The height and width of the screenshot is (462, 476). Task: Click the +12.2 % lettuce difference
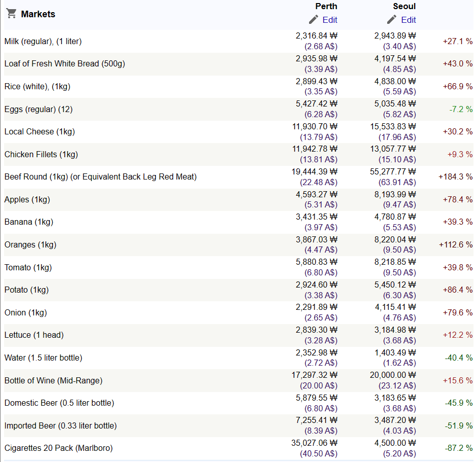pyautogui.click(x=458, y=335)
